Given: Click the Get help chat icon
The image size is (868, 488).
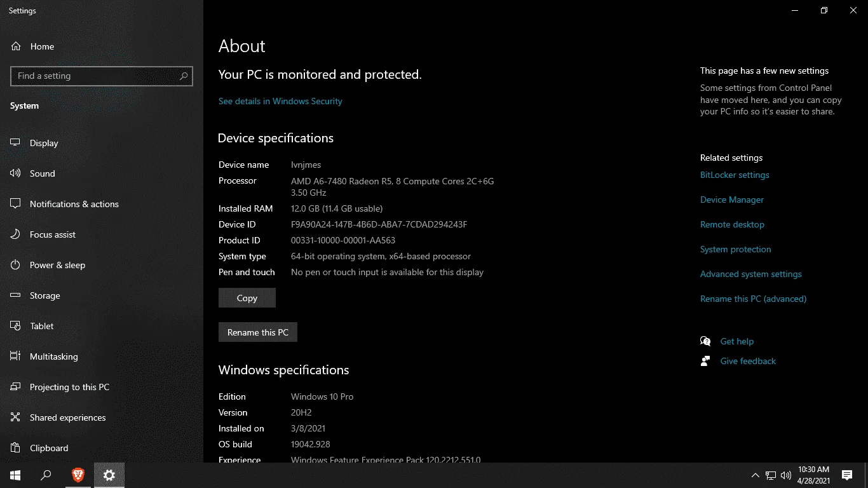Looking at the screenshot, I should click(x=705, y=341).
